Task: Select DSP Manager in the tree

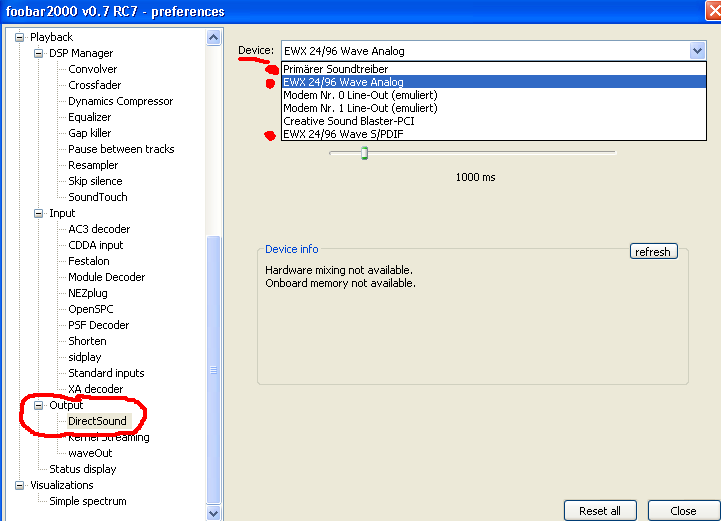Action: [x=81, y=53]
